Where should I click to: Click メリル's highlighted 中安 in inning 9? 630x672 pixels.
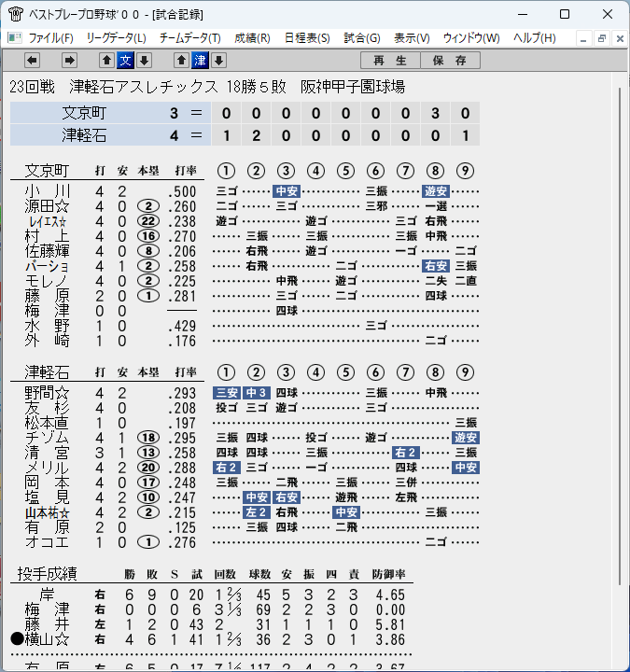(x=466, y=468)
